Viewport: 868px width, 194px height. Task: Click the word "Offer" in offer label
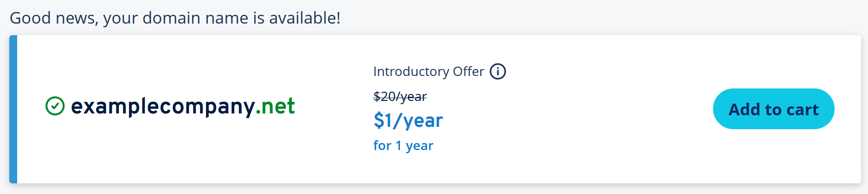click(x=469, y=72)
